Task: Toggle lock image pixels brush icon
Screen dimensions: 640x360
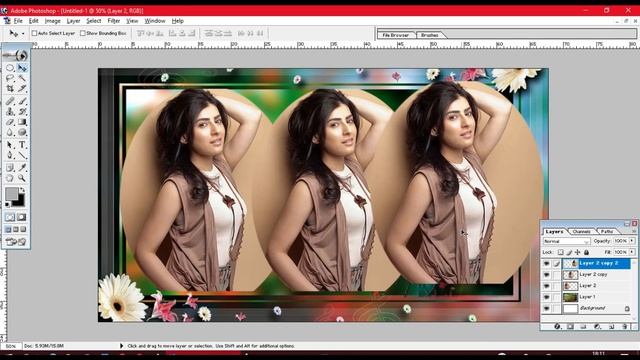Action: (x=569, y=252)
